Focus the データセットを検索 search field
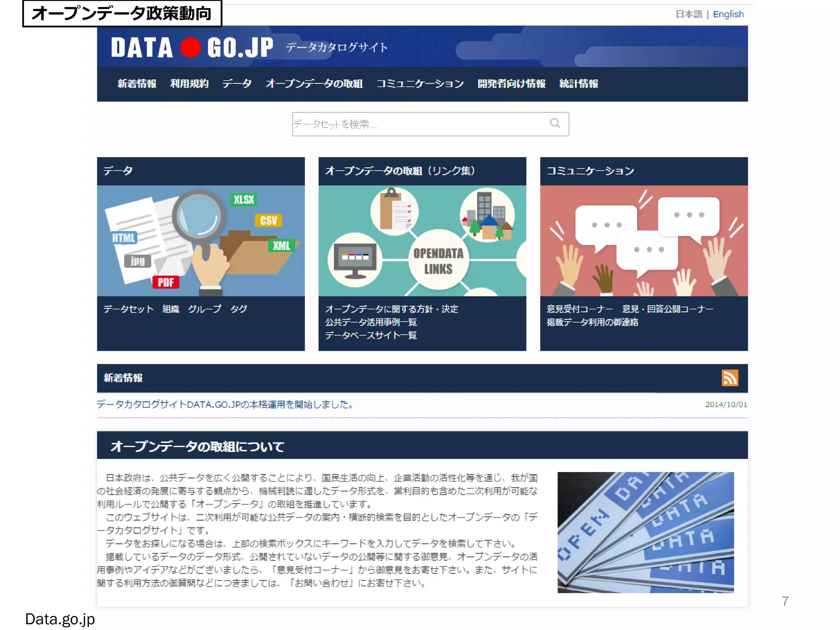This screenshot has width=840, height=630. [430, 124]
